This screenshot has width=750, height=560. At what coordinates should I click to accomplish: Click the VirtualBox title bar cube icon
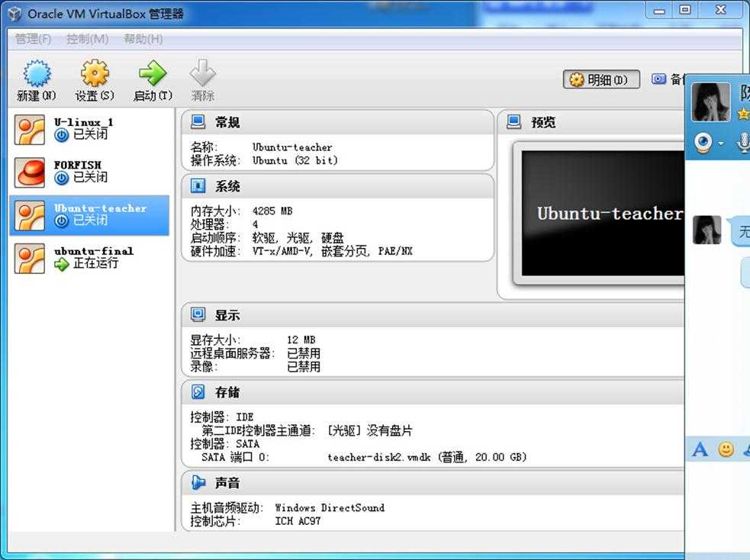[14, 14]
